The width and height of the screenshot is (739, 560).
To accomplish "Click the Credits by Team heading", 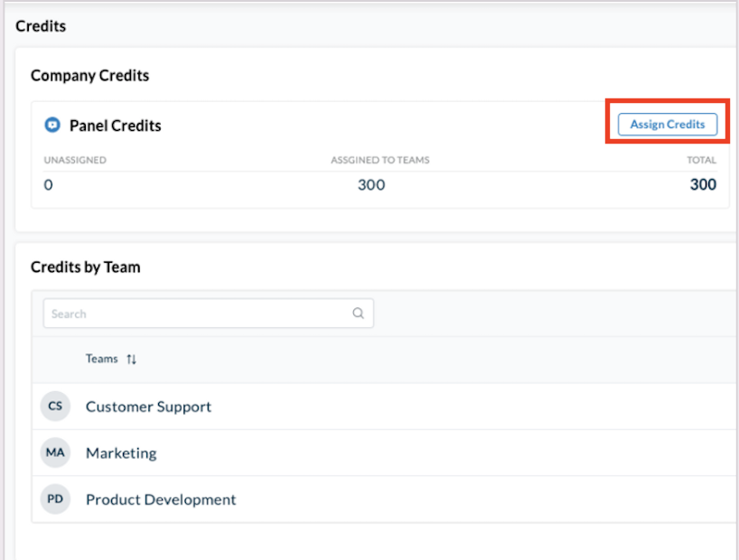I will (x=85, y=267).
